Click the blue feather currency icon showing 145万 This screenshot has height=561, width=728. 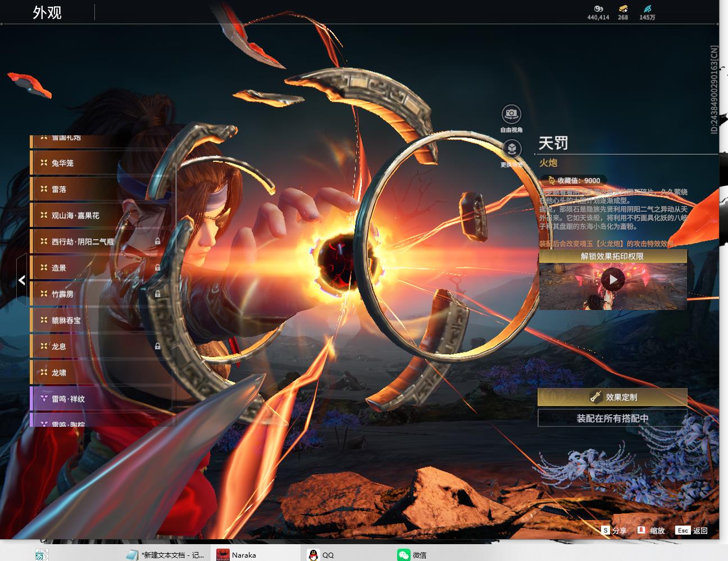click(x=647, y=8)
